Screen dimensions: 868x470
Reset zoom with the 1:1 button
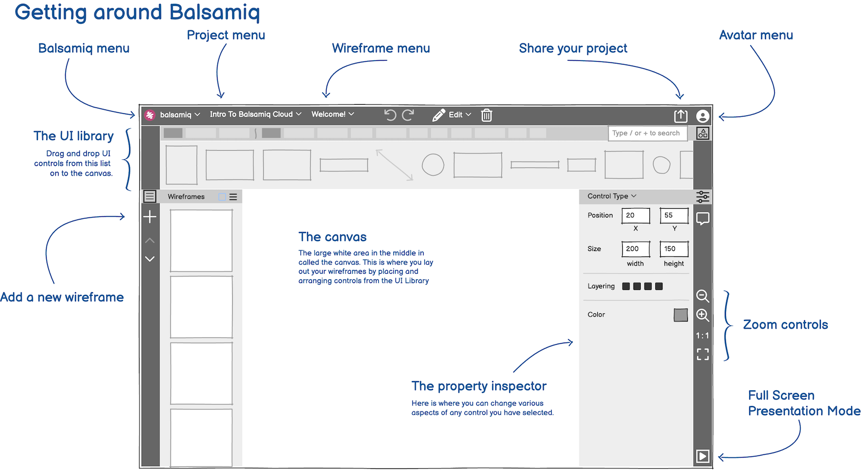pyautogui.click(x=703, y=336)
